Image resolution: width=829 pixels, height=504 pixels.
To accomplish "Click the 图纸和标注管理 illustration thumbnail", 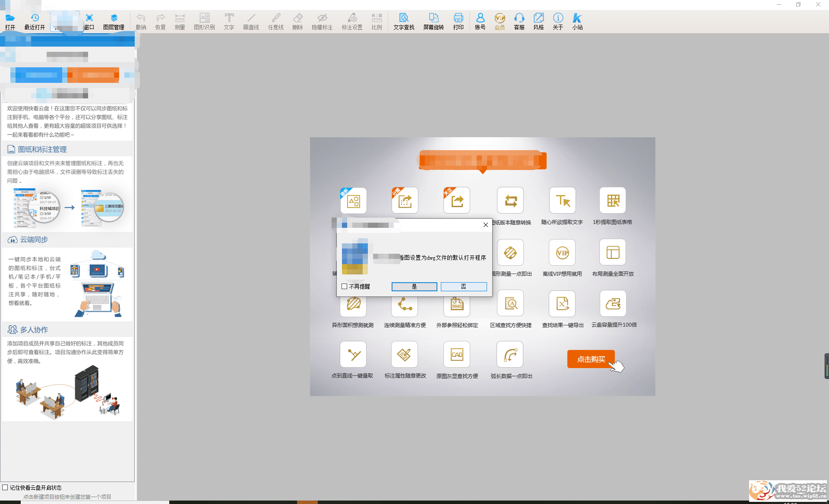I will [x=68, y=208].
